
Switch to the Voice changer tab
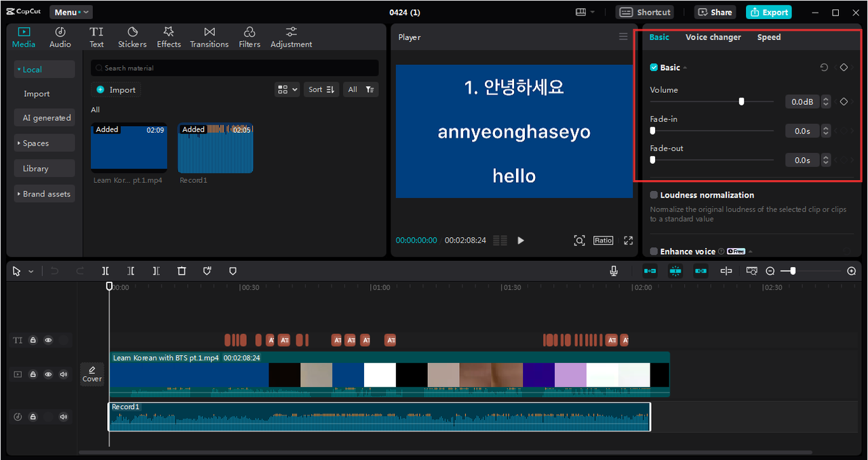pyautogui.click(x=713, y=37)
